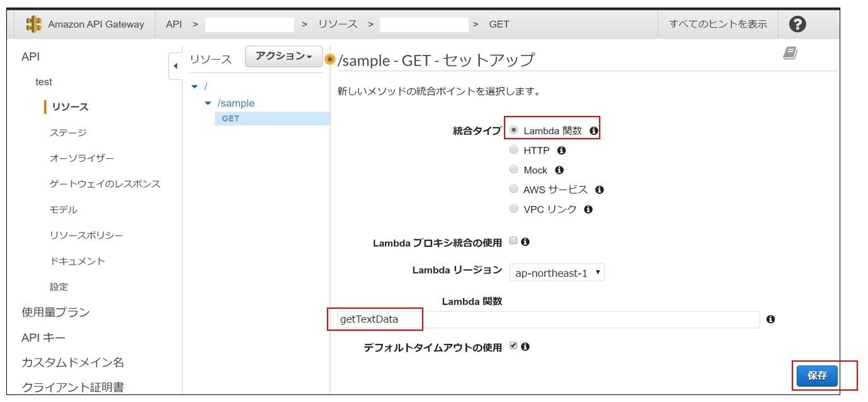Select the Mock integration type
The image size is (868, 402).
(x=514, y=169)
